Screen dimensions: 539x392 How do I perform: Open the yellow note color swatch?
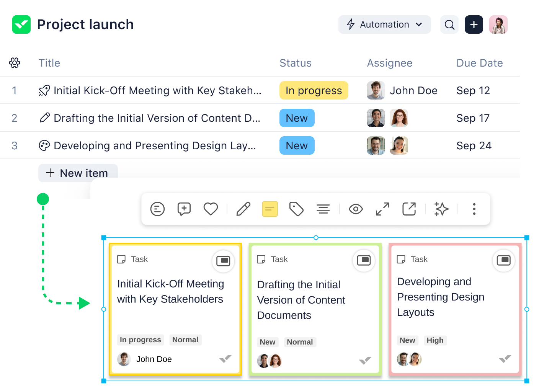(x=270, y=209)
